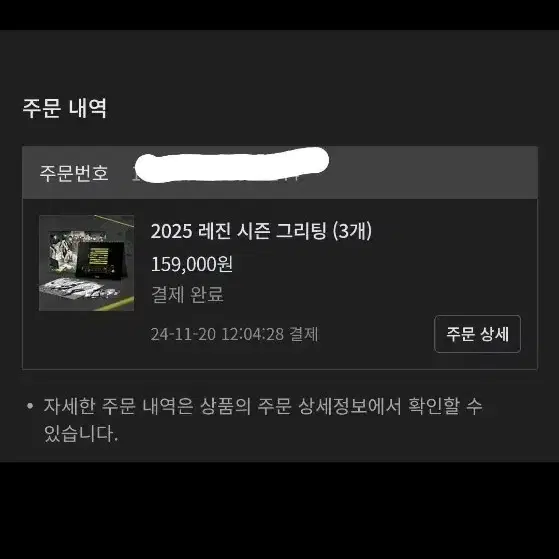The width and height of the screenshot is (559, 559).
Task: Open the 2025 레진 시즌 그리팅 product title
Action: point(261,231)
